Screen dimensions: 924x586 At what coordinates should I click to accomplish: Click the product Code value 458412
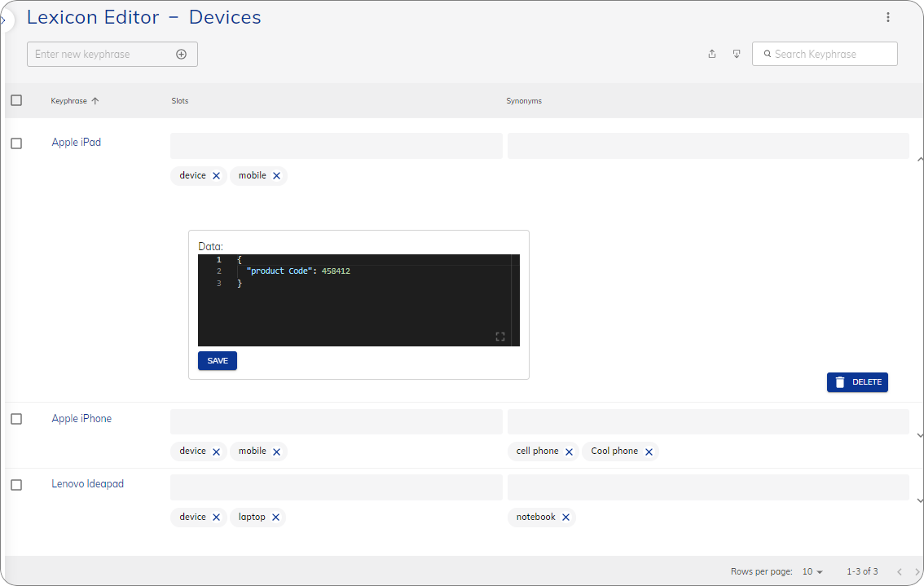point(336,271)
